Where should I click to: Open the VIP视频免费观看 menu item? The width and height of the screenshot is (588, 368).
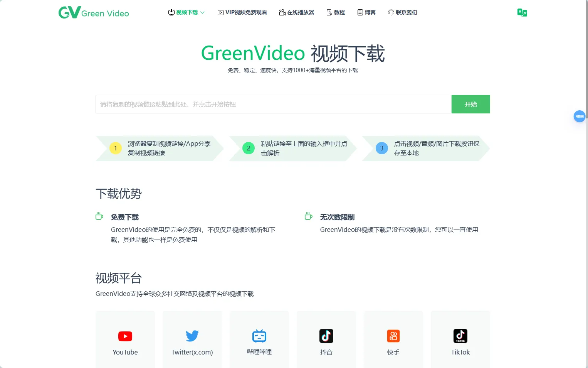point(246,12)
